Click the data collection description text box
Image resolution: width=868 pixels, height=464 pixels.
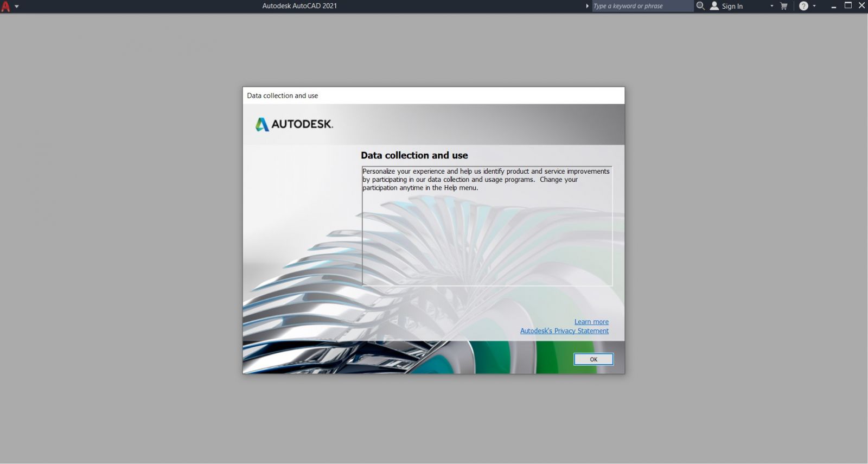click(x=487, y=226)
